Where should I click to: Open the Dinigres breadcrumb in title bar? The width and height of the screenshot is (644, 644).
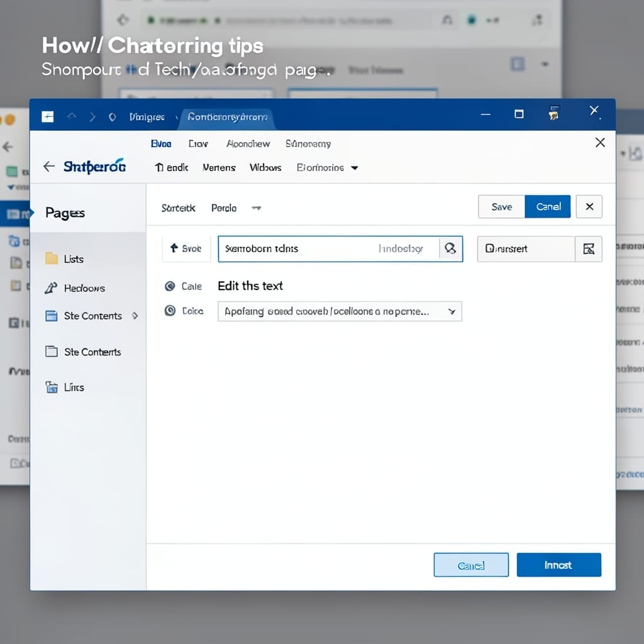[147, 117]
